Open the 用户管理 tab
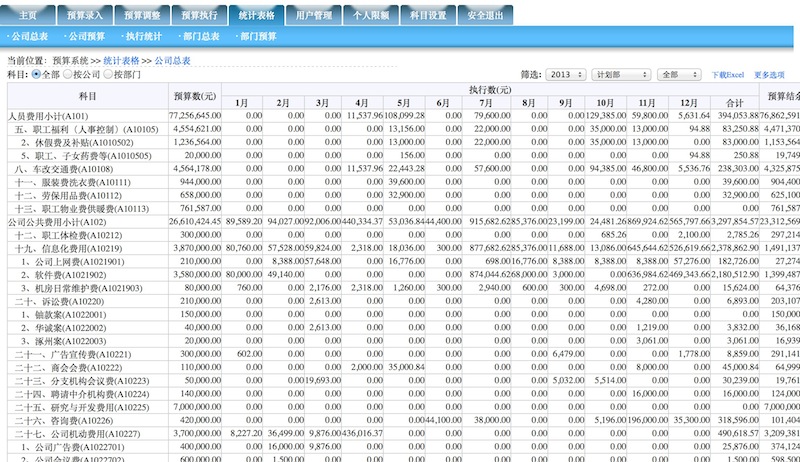Image resolution: width=800 pixels, height=462 pixels. tap(313, 15)
